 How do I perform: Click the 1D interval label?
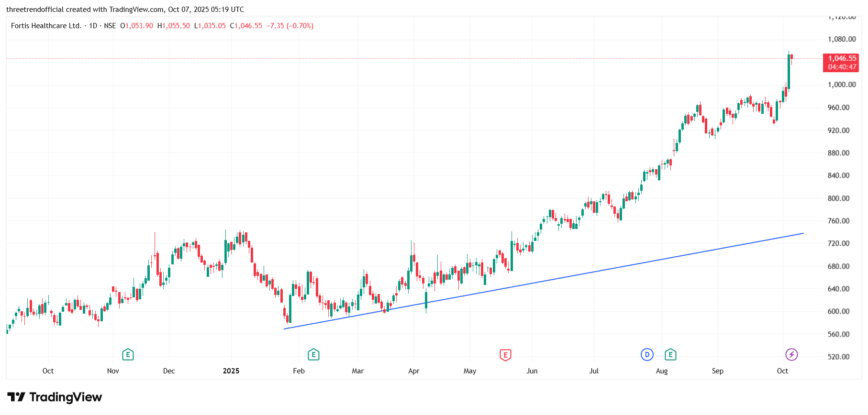tap(93, 26)
